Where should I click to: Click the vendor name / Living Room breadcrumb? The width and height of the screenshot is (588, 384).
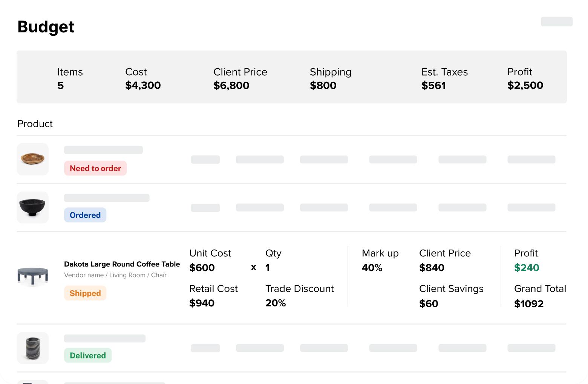[115, 275]
